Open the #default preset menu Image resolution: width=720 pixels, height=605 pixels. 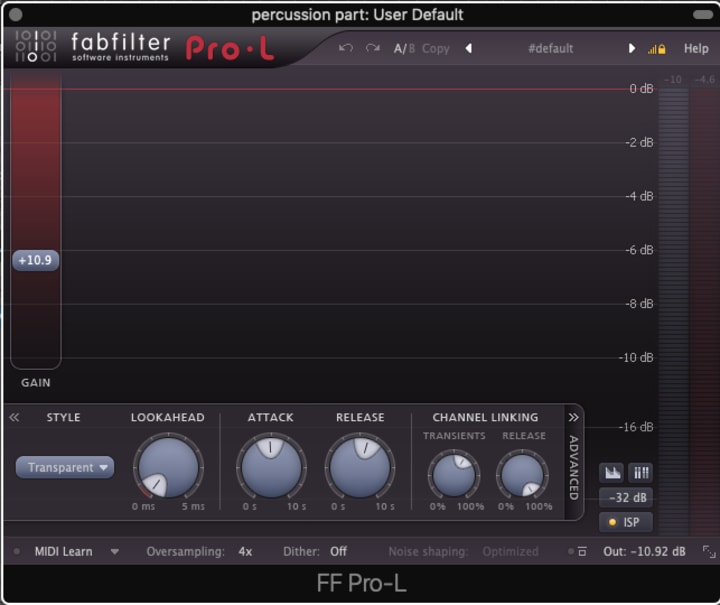click(551, 48)
